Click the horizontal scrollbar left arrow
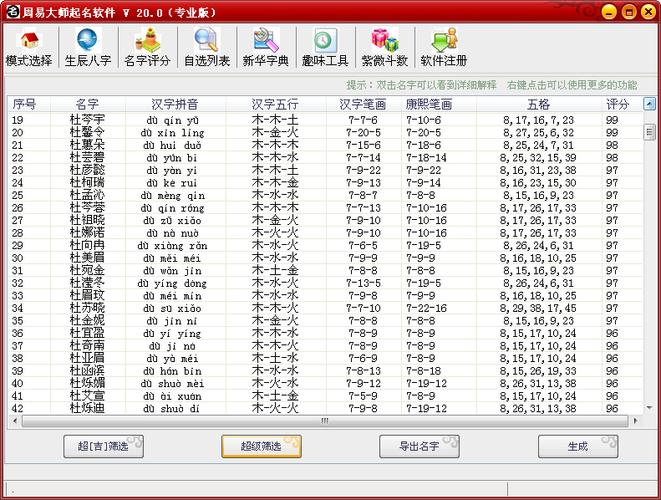661x500 pixels. 15,420
